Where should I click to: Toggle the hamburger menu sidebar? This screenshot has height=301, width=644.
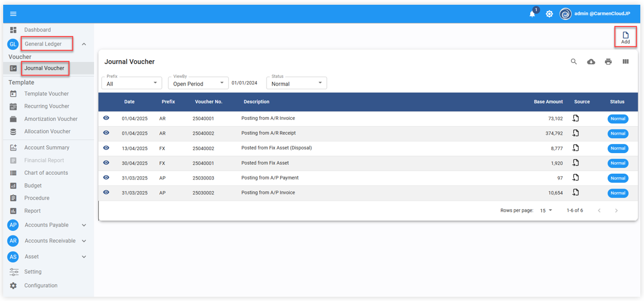tap(13, 14)
